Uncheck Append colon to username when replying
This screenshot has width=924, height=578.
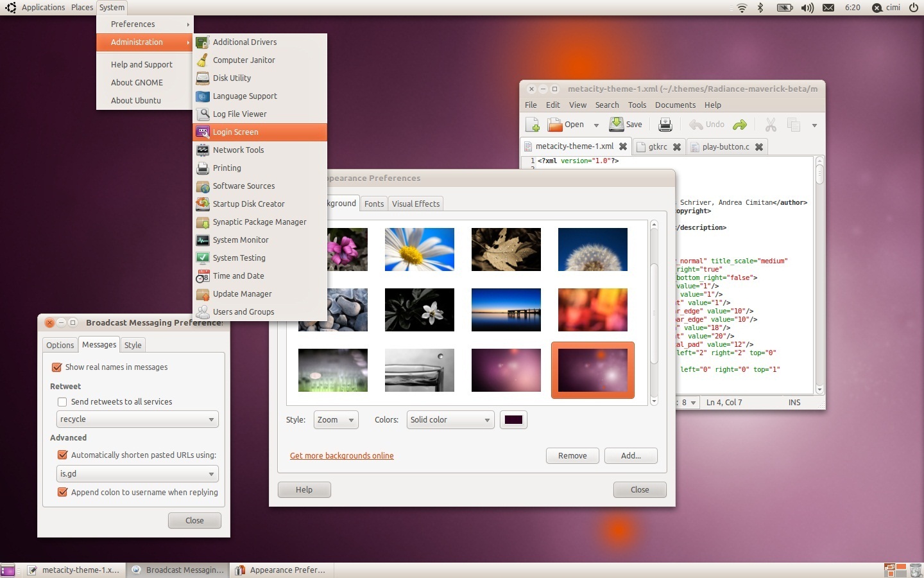point(62,493)
